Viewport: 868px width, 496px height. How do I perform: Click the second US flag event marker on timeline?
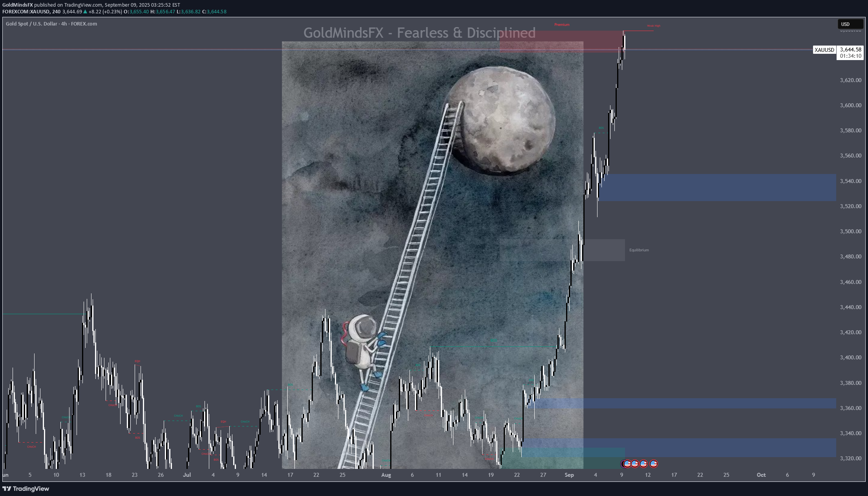pos(635,464)
